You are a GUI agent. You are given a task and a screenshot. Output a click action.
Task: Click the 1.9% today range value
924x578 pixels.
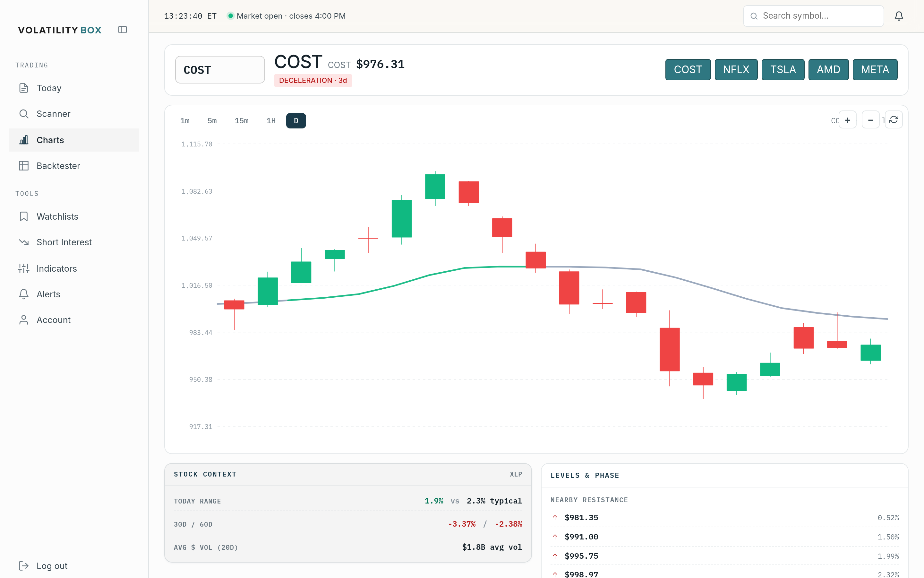(434, 501)
